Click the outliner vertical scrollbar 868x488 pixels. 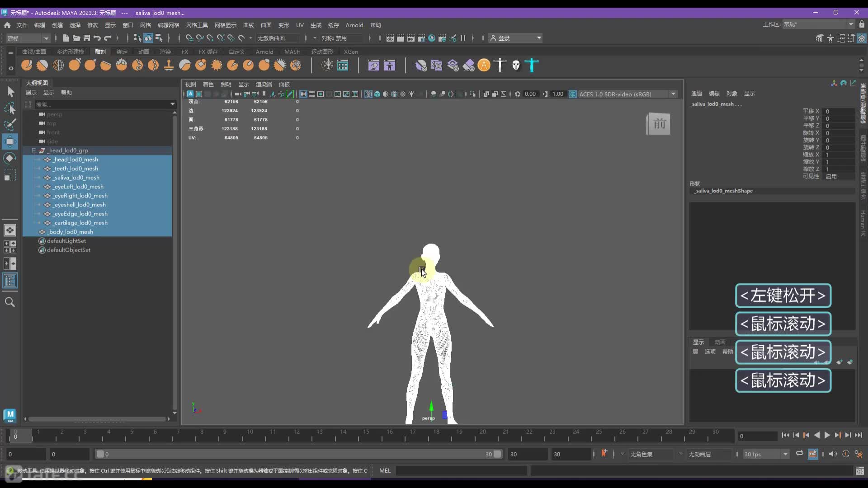tap(175, 262)
